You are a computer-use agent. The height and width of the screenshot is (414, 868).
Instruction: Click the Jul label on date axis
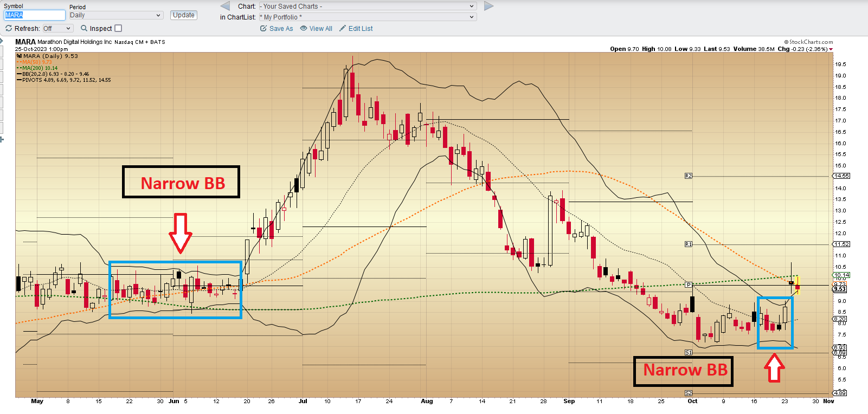[x=303, y=402]
